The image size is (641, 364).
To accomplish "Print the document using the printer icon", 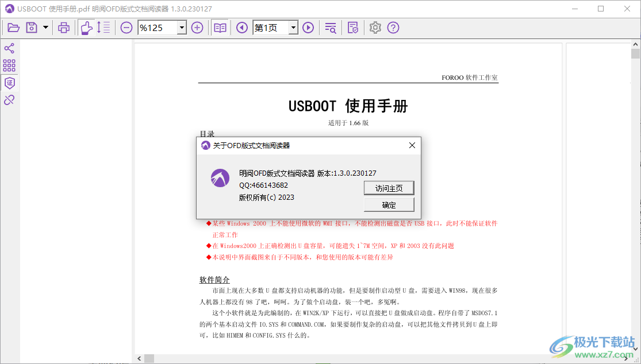I will 64,28.
